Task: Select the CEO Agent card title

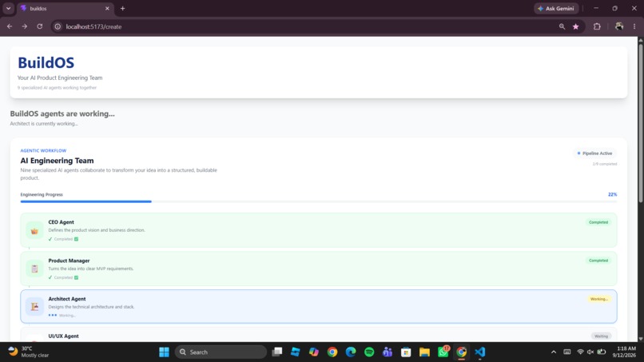Action: [x=62, y=222]
